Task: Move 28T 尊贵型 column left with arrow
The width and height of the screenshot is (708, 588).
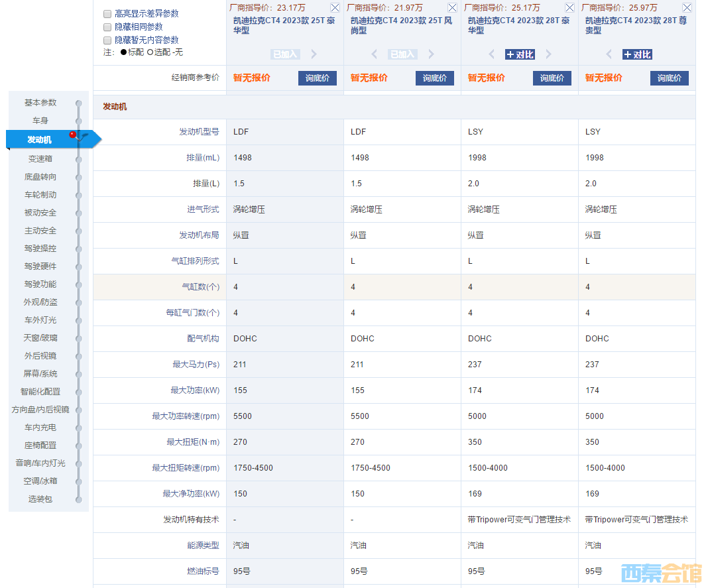Action: pyautogui.click(x=609, y=54)
